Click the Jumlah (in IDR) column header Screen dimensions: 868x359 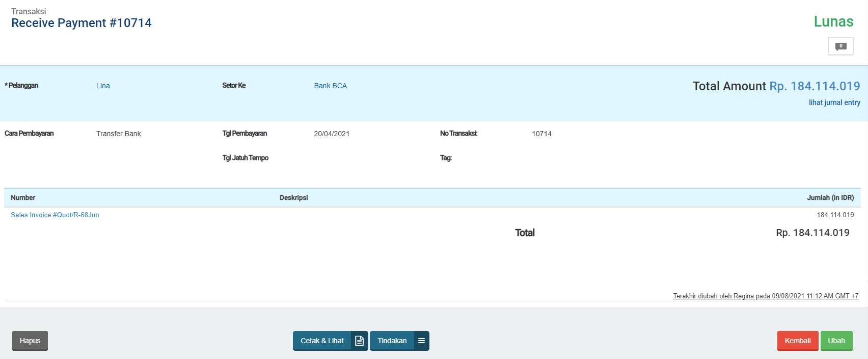click(x=830, y=197)
